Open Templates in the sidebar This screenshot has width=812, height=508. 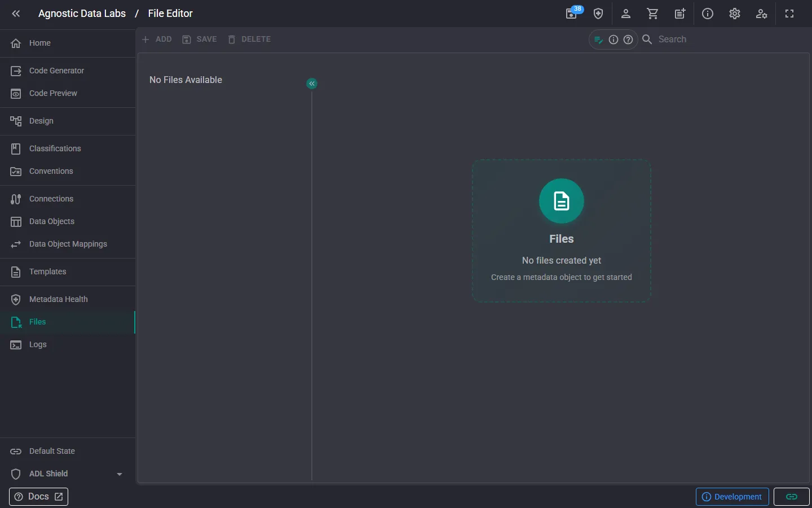tap(68, 271)
